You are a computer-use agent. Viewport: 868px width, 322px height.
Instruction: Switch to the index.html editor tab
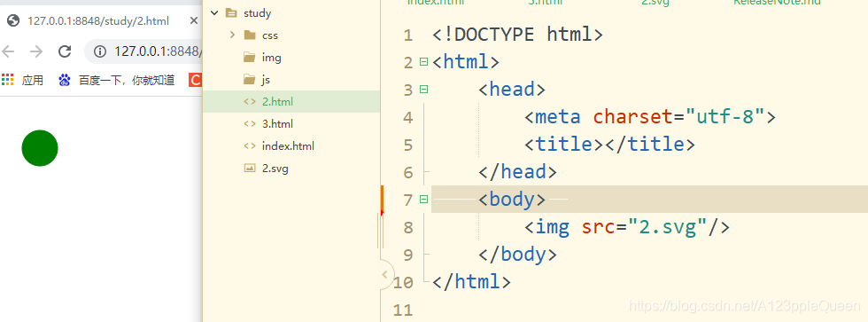coord(436,2)
